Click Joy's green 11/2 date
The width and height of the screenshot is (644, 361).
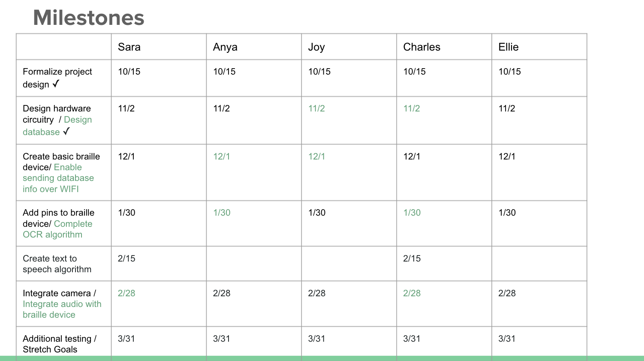coord(316,108)
